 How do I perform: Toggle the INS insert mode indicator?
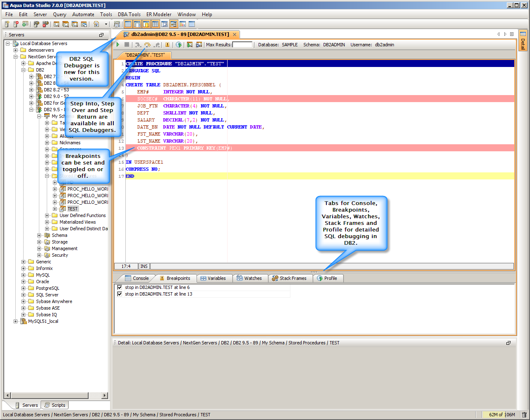[x=144, y=266]
